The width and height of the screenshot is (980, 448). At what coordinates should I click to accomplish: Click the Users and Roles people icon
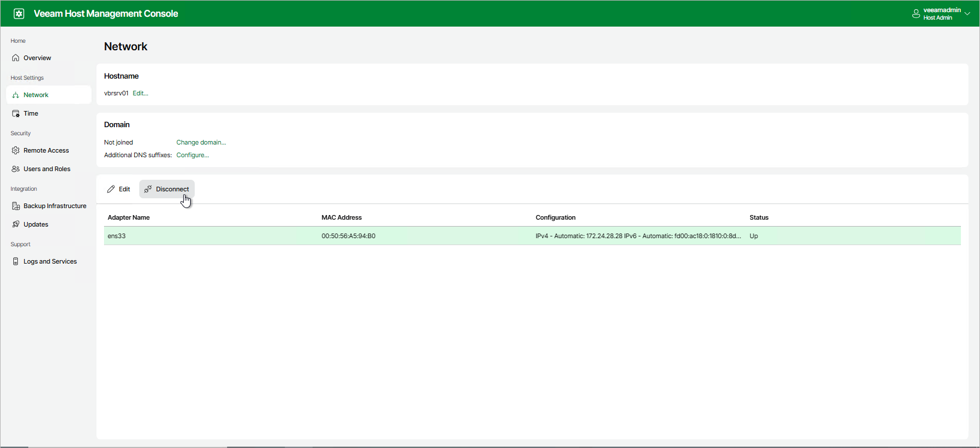[x=16, y=169]
